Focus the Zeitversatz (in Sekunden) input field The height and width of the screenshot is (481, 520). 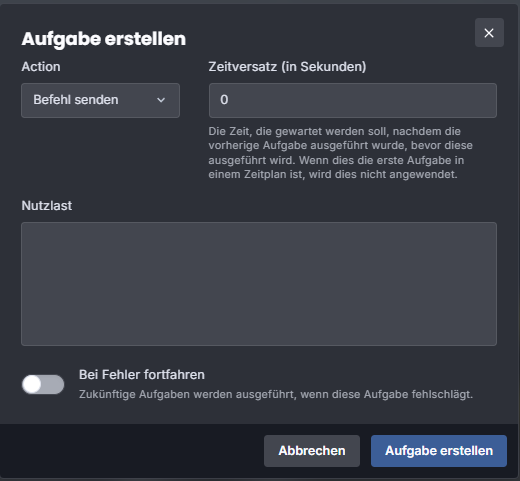tap(353, 100)
